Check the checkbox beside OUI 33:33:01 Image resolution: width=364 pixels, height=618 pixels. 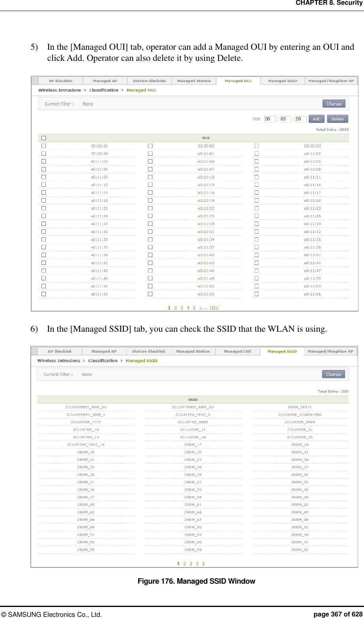coord(43,145)
